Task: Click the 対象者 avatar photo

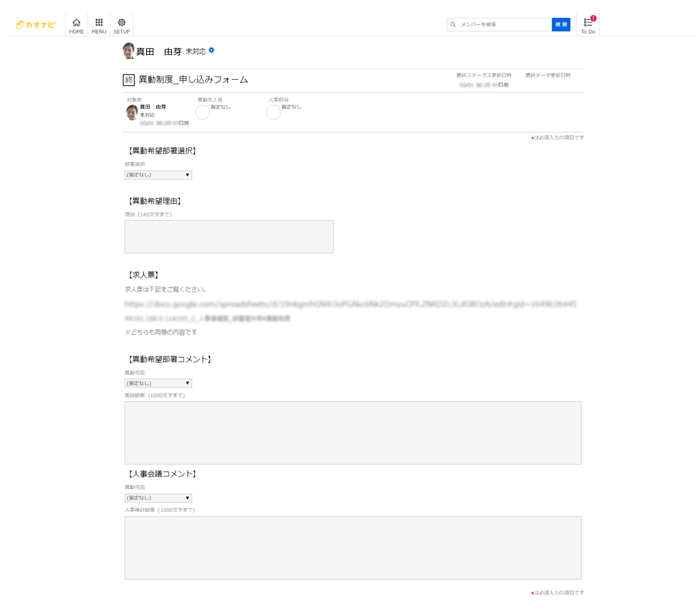Action: click(x=132, y=112)
